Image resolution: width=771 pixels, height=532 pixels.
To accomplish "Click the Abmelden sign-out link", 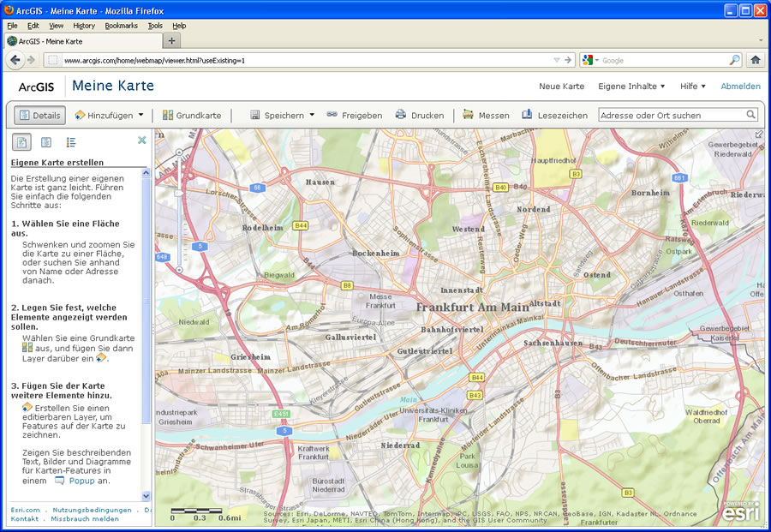I will pyautogui.click(x=740, y=87).
